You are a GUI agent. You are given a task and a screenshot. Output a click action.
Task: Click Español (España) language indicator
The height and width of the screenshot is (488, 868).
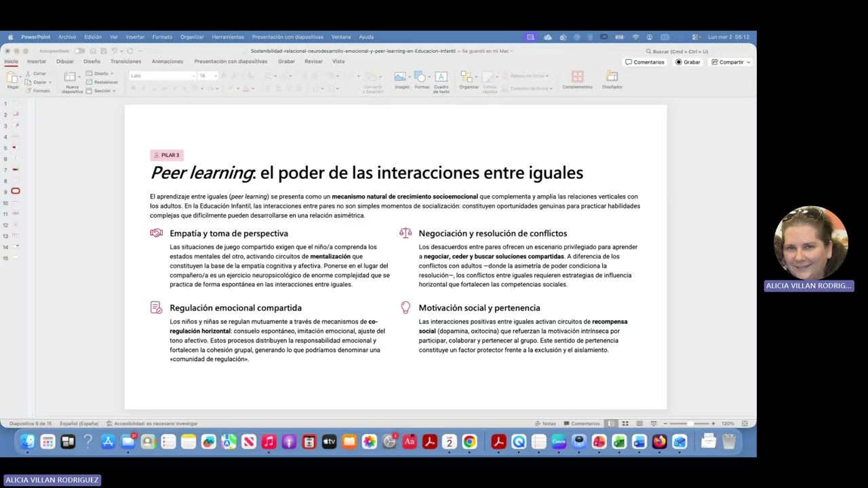tap(79, 424)
